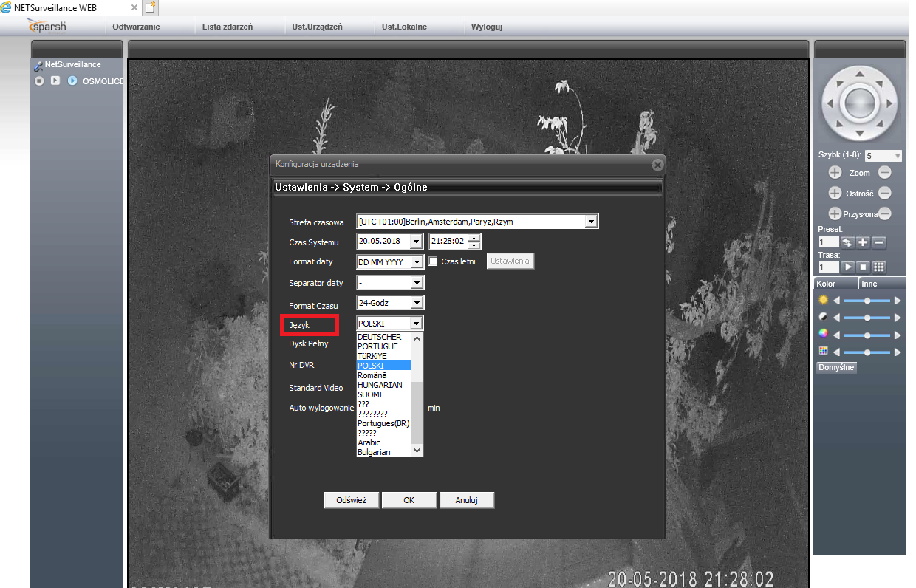
Task: Switch to the Inne tab
Action: (869, 284)
